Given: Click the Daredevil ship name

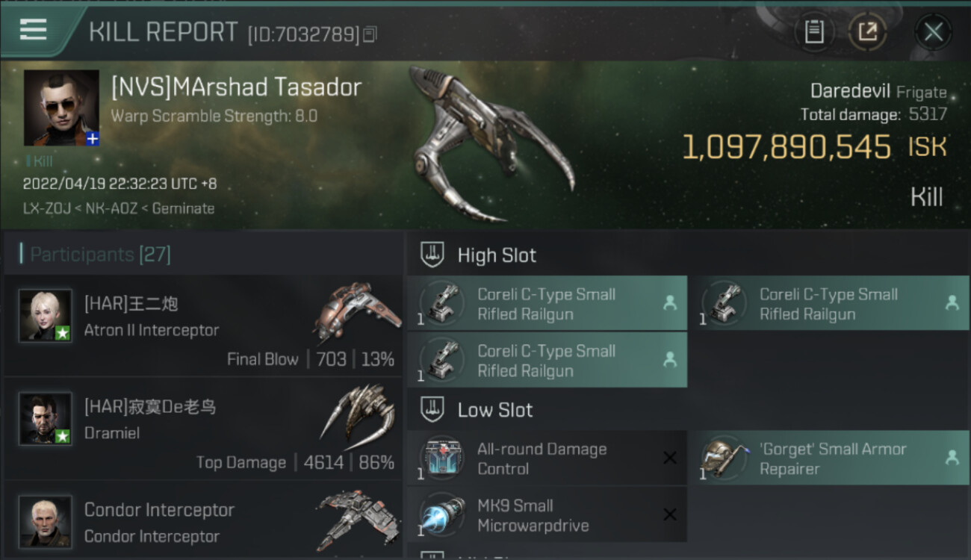Looking at the screenshot, I should 850,91.
